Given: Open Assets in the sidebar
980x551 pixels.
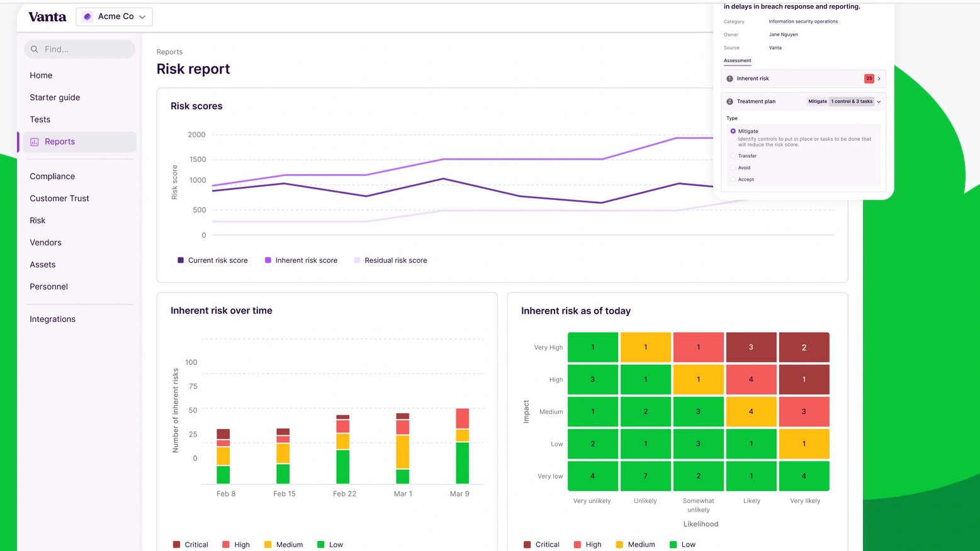Looking at the screenshot, I should point(43,265).
